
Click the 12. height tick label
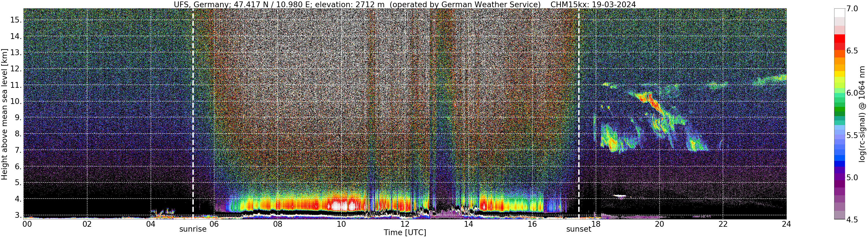tap(16, 69)
